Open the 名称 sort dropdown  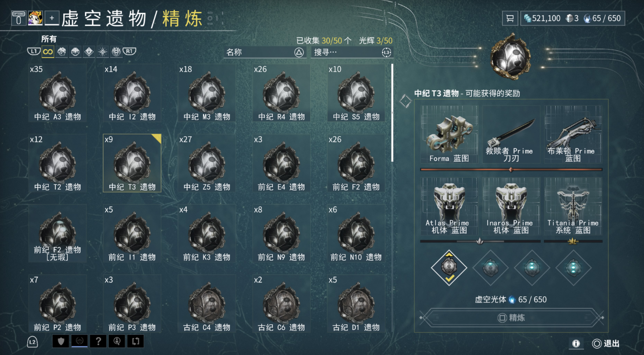point(264,52)
